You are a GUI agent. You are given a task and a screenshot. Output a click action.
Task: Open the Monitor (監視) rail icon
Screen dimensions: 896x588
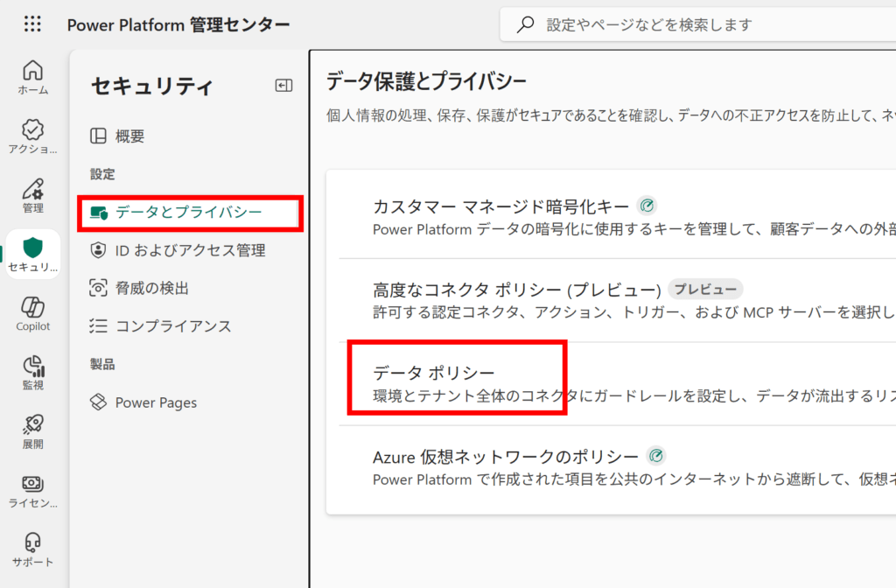(32, 372)
